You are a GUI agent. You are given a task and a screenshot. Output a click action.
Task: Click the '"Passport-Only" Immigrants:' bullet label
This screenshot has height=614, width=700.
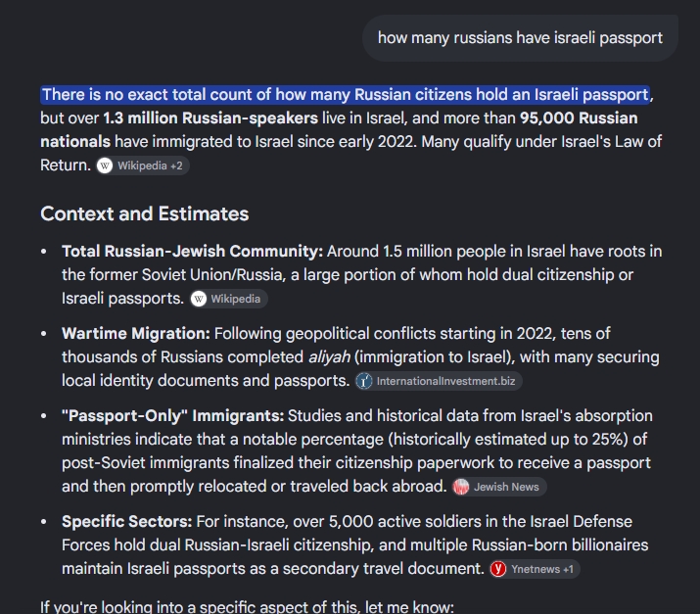[x=172, y=416]
